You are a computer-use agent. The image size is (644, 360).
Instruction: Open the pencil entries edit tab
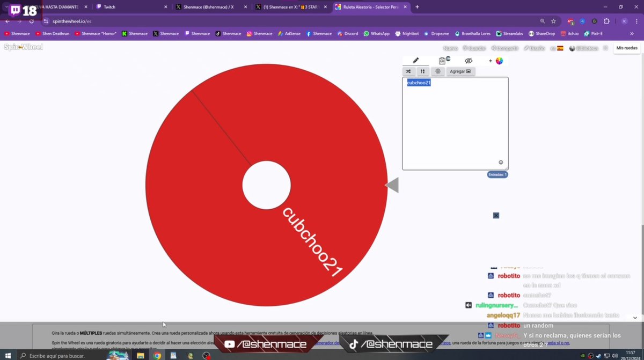tap(415, 61)
